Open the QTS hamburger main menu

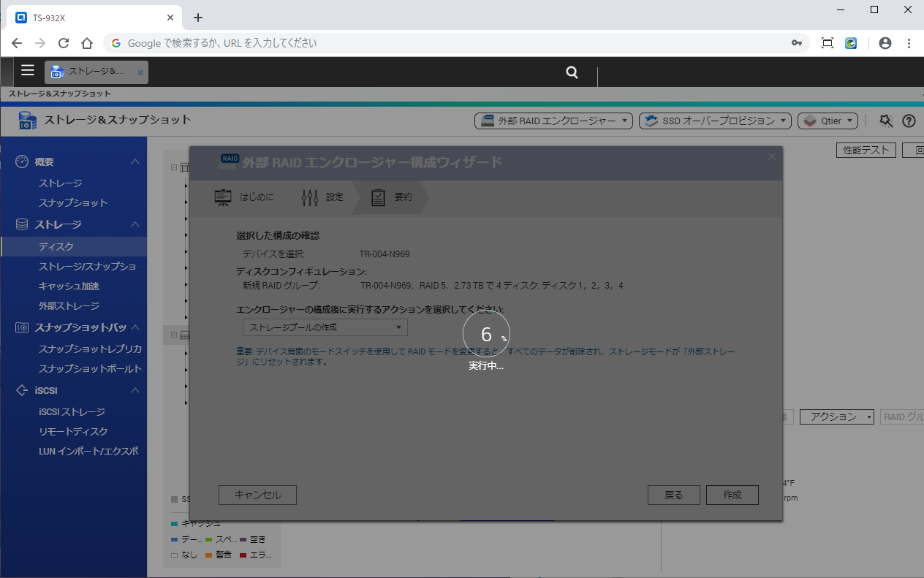coord(28,71)
